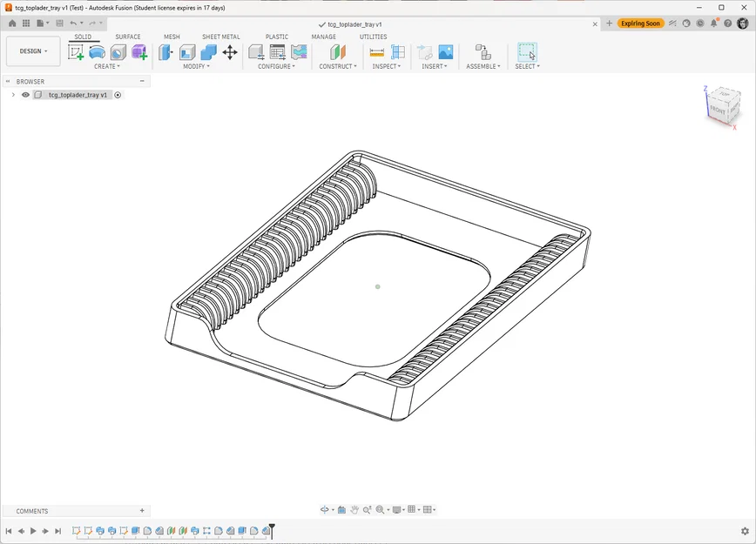The width and height of the screenshot is (756, 544).
Task: Click the timeline play button
Action: (x=33, y=531)
